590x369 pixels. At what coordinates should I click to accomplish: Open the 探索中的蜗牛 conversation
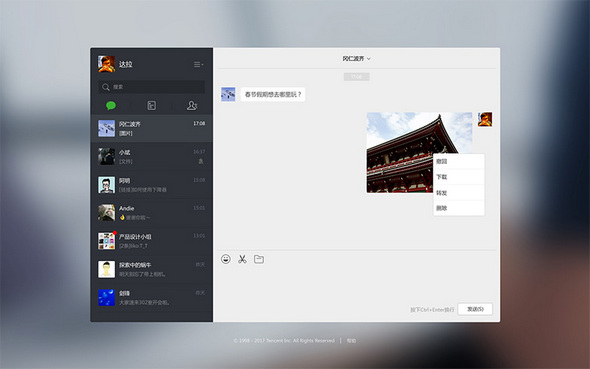pos(152,269)
